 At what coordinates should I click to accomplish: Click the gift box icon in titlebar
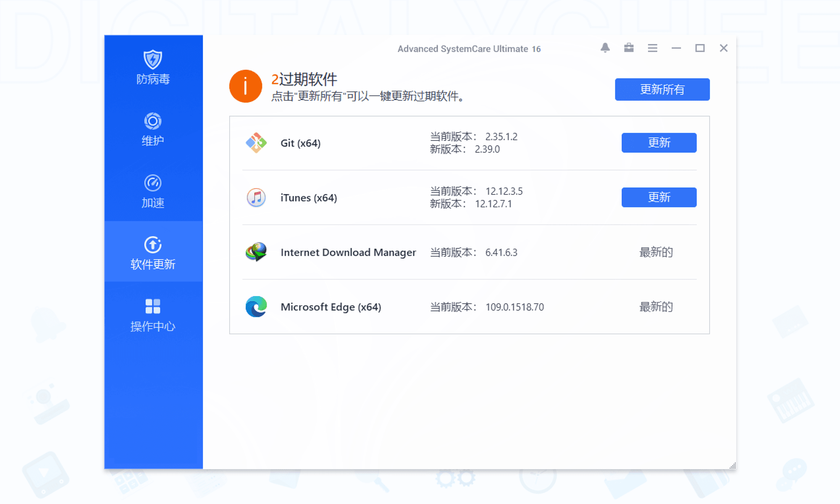(629, 48)
